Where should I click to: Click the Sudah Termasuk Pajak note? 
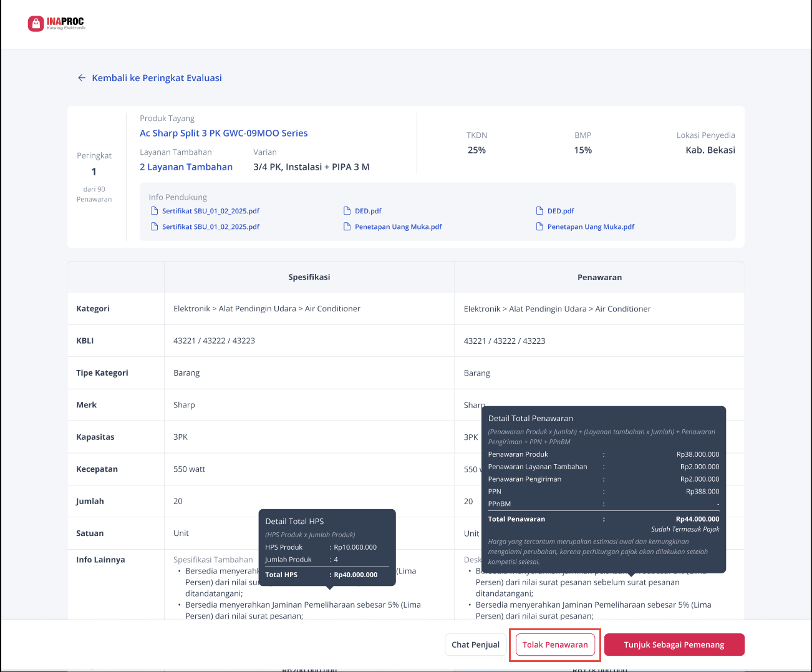[x=685, y=529]
